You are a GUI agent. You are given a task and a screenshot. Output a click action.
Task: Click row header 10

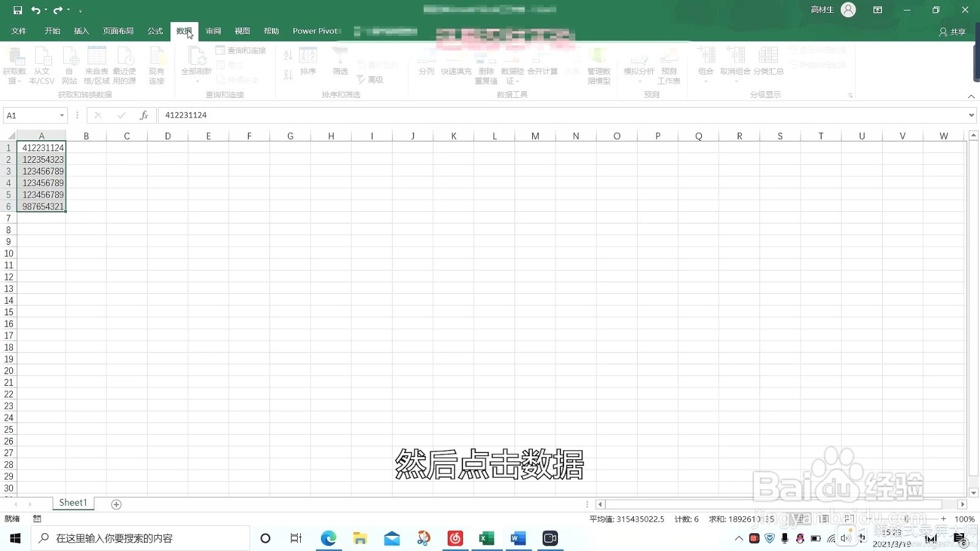(9, 253)
